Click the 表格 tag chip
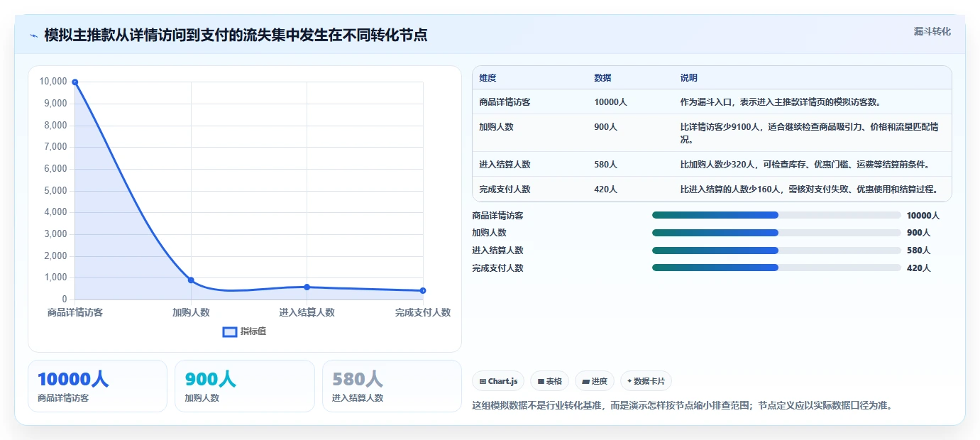980x440 pixels. [x=549, y=381]
